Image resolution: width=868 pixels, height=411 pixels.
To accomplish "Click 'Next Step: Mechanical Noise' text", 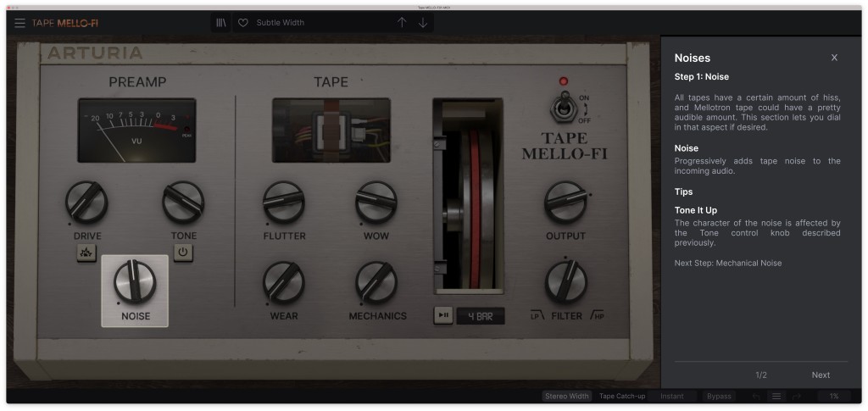I will click(728, 264).
